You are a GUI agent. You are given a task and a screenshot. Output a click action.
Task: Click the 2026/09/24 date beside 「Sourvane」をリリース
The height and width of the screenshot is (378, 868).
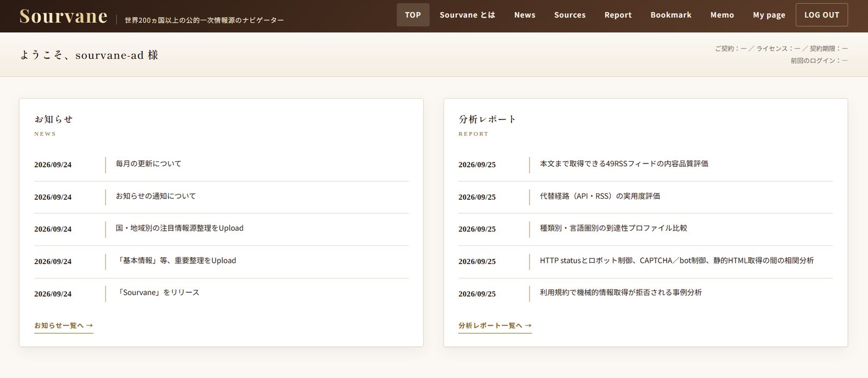pyautogui.click(x=53, y=294)
